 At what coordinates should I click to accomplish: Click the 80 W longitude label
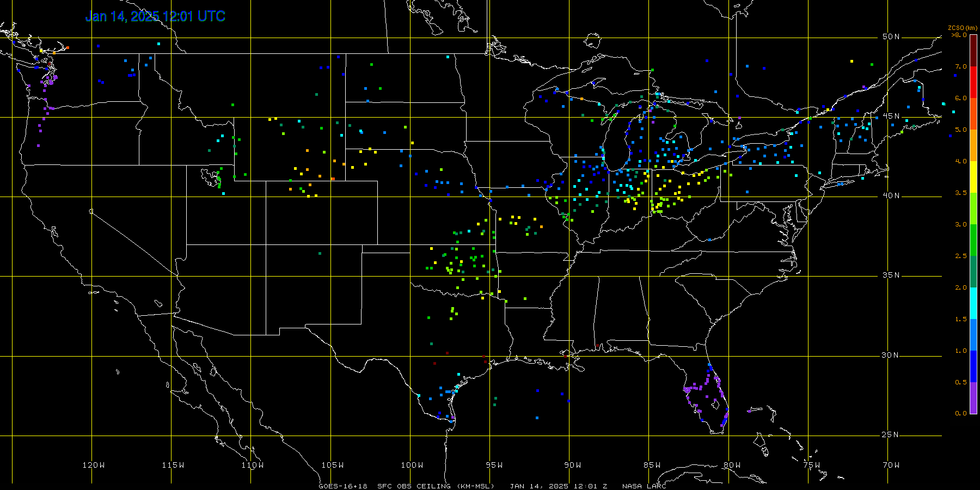click(x=732, y=465)
